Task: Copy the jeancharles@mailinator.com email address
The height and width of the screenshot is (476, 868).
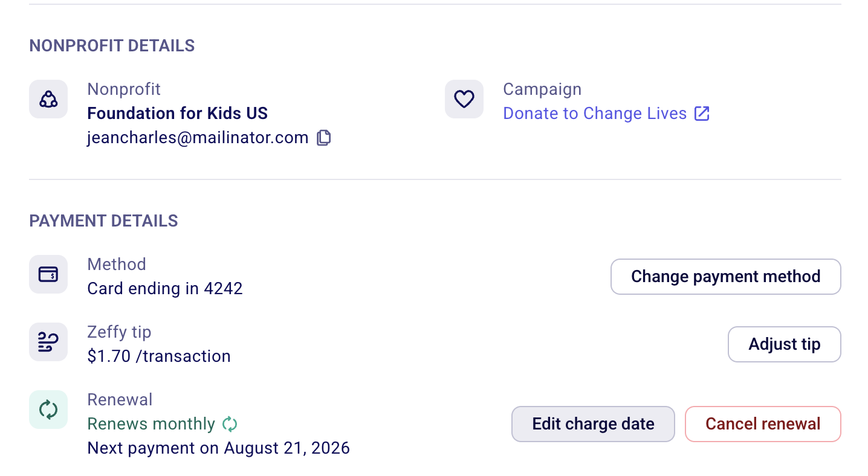Action: tap(324, 138)
